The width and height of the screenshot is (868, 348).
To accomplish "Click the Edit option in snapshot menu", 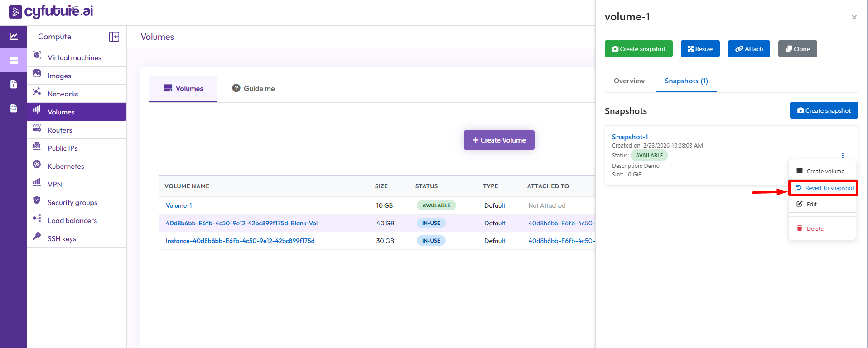I will pyautogui.click(x=811, y=205).
